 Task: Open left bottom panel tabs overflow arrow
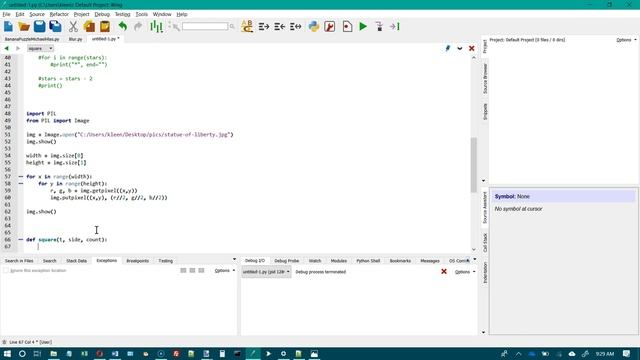[x=234, y=260]
